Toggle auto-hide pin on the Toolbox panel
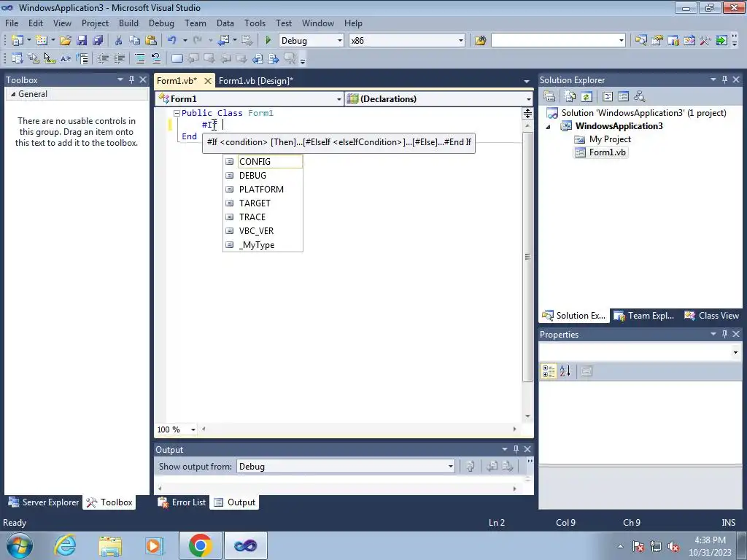This screenshot has height=560, width=747. [x=131, y=79]
